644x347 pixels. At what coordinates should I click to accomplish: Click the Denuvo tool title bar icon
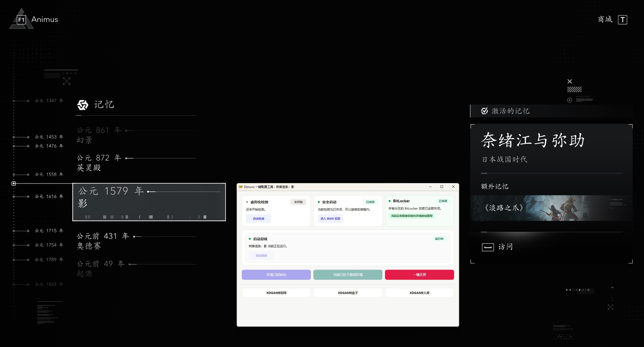(x=241, y=187)
